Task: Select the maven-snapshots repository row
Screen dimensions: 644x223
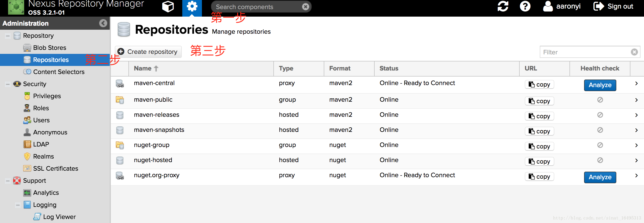Action: [x=377, y=131]
